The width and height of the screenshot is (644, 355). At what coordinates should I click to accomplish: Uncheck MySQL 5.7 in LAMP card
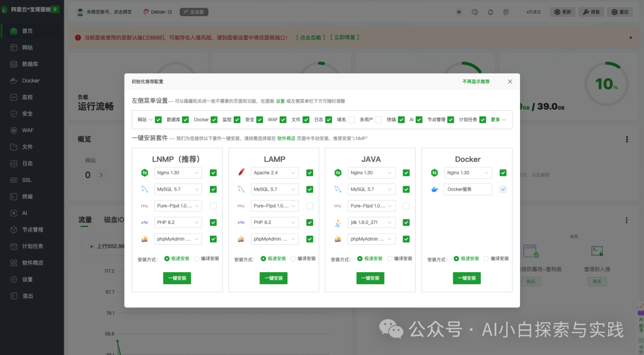pos(309,189)
